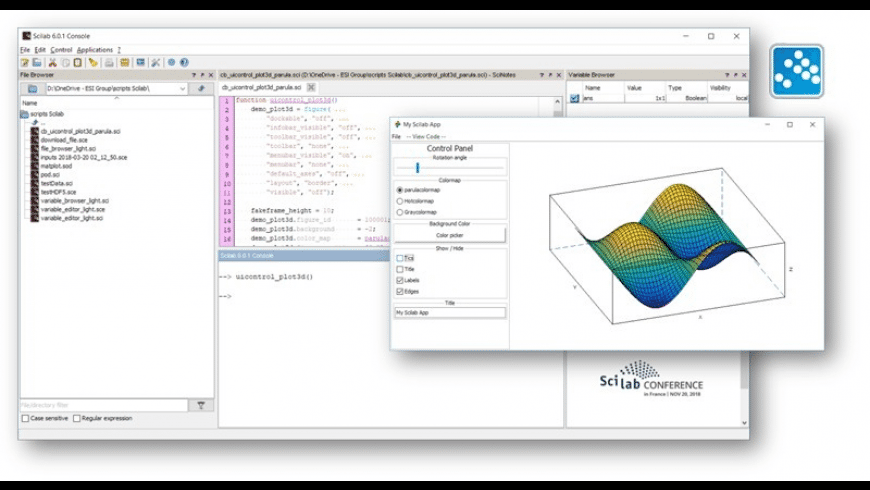Close the Variable Browser panel
The width and height of the screenshot is (870, 490).
[744, 75]
